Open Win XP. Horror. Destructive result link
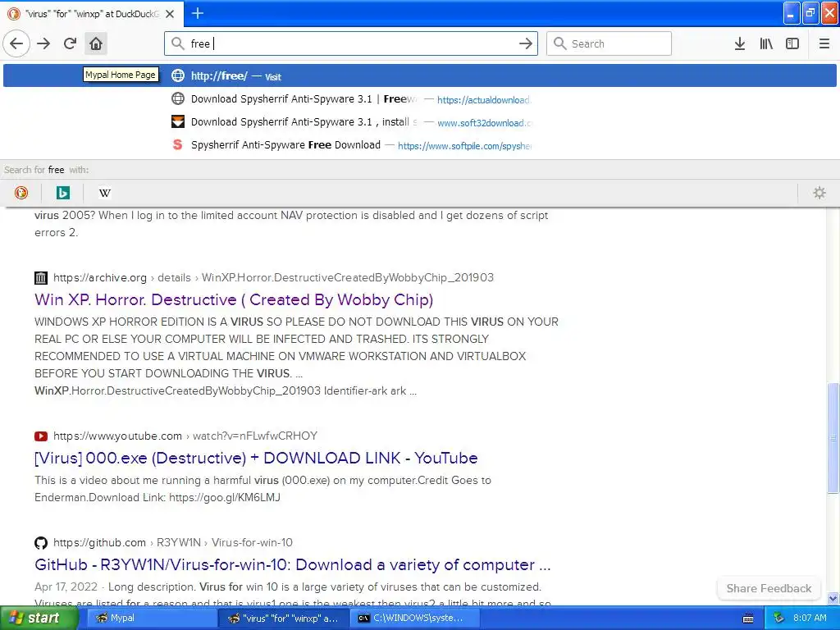Viewport: 840px width, 630px height. point(234,299)
